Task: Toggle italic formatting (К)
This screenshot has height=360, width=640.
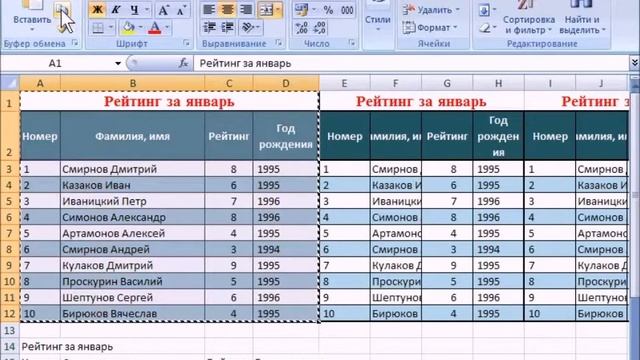Action: click(116, 10)
